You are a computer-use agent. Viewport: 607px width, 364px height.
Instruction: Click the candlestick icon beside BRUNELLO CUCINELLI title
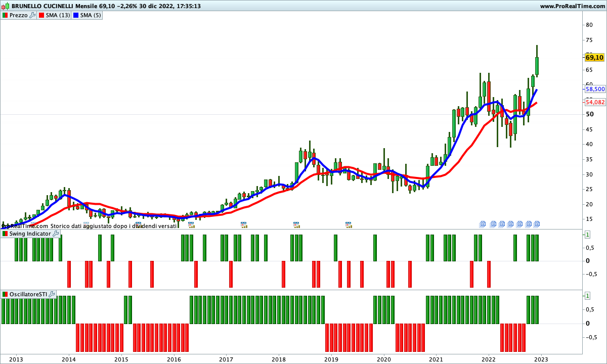click(x=6, y=6)
